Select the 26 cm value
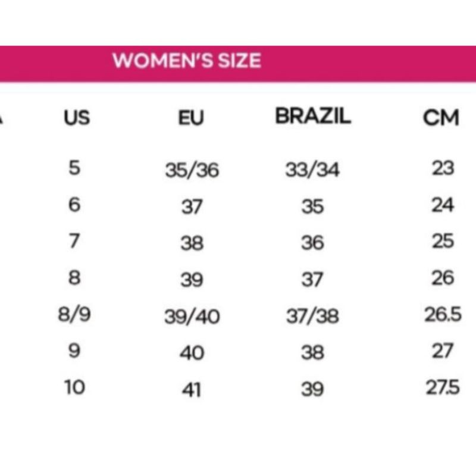 (443, 278)
